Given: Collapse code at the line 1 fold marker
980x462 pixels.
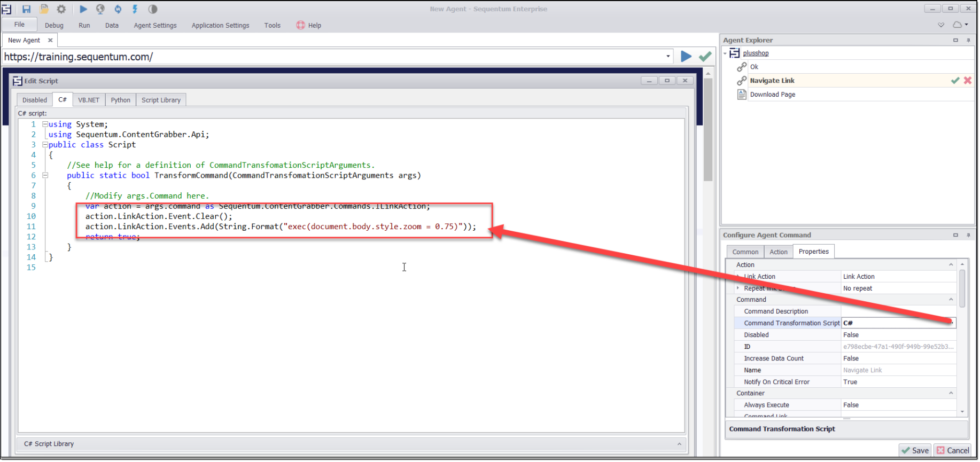Looking at the screenshot, I should click(x=45, y=124).
